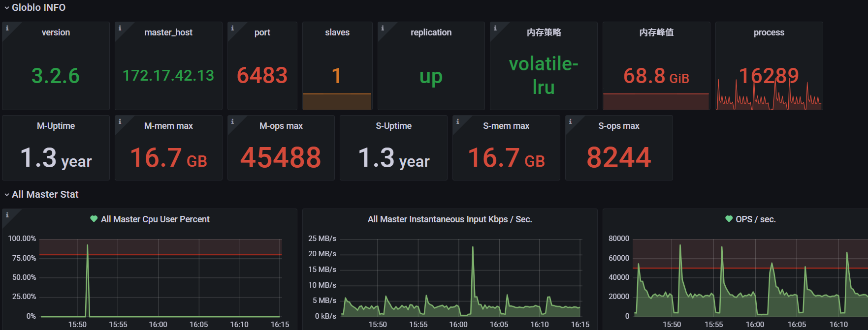The image size is (868, 330).
Task: Open the slaves panel title menu
Action: 337,32
